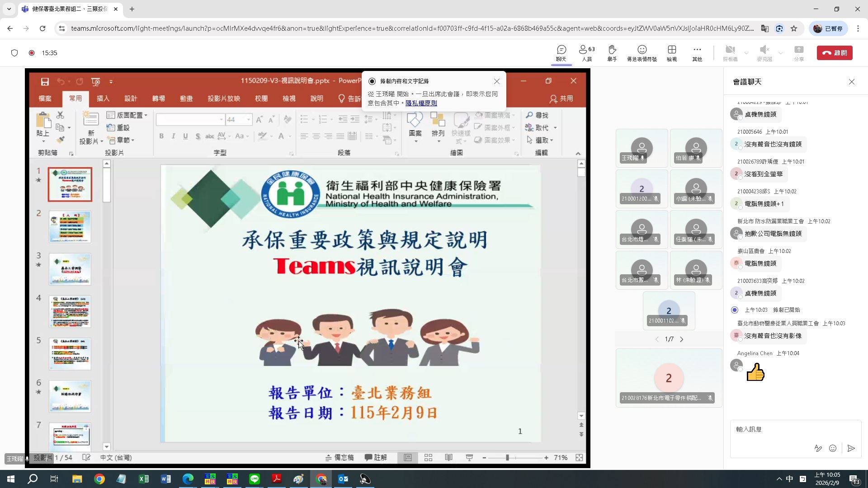
Task: Go to next participants page
Action: pos(682,339)
